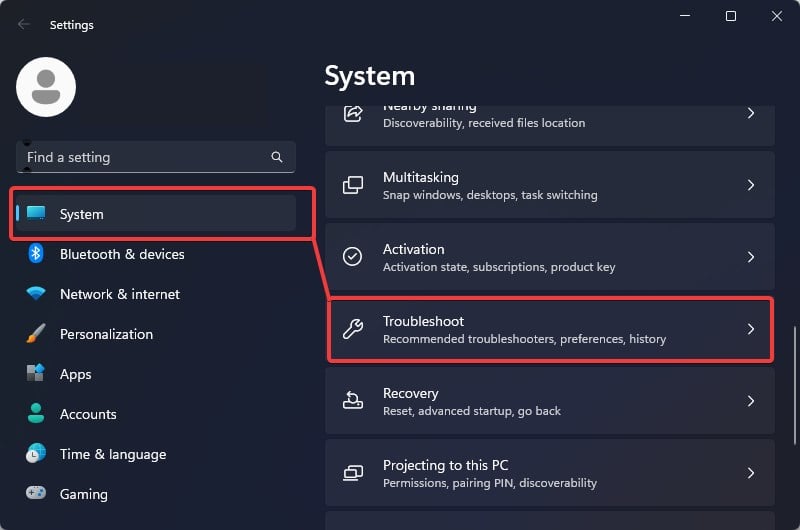This screenshot has width=800, height=530.
Task: Open the Personalization settings section
Action: click(x=106, y=334)
